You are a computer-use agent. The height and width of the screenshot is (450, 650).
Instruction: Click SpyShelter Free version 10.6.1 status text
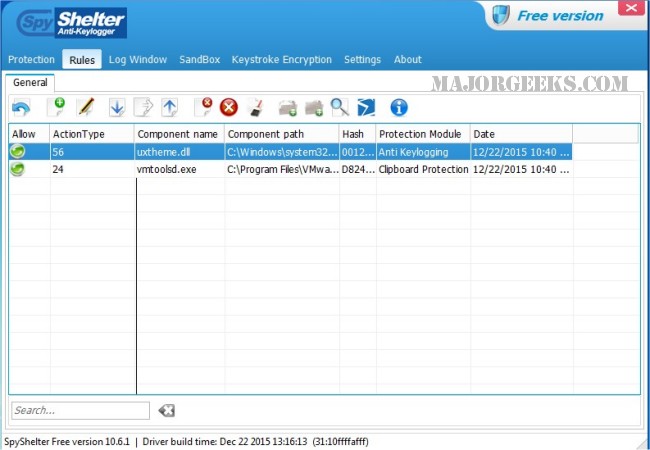tap(67, 442)
